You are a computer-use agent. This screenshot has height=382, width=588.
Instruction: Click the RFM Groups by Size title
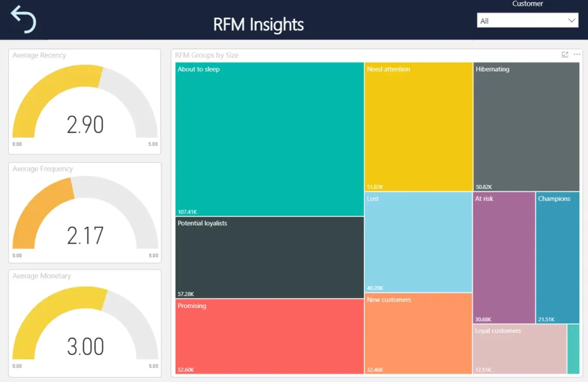207,55
